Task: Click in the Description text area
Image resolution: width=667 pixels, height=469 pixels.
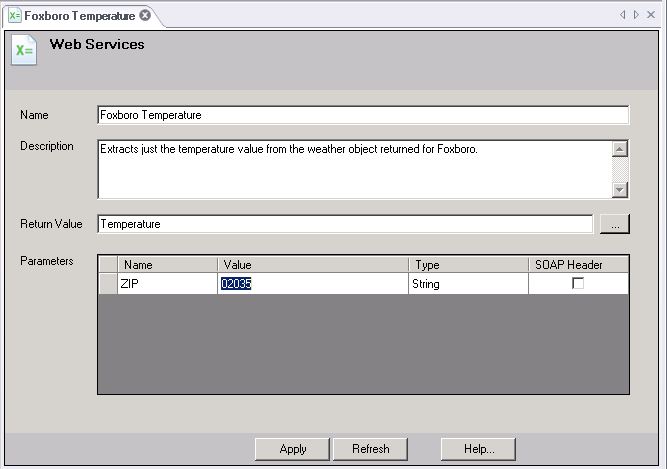Action: (x=354, y=168)
